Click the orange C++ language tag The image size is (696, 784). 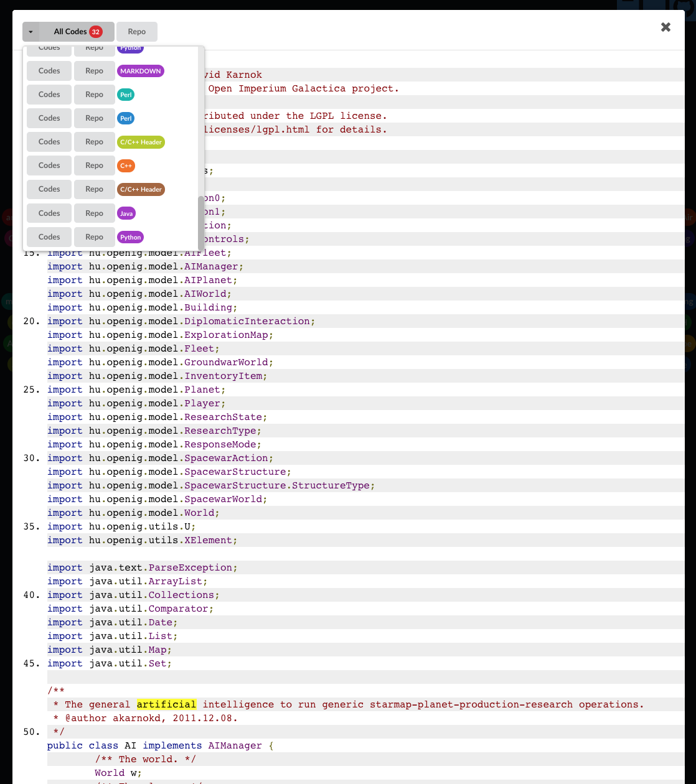coord(126,166)
